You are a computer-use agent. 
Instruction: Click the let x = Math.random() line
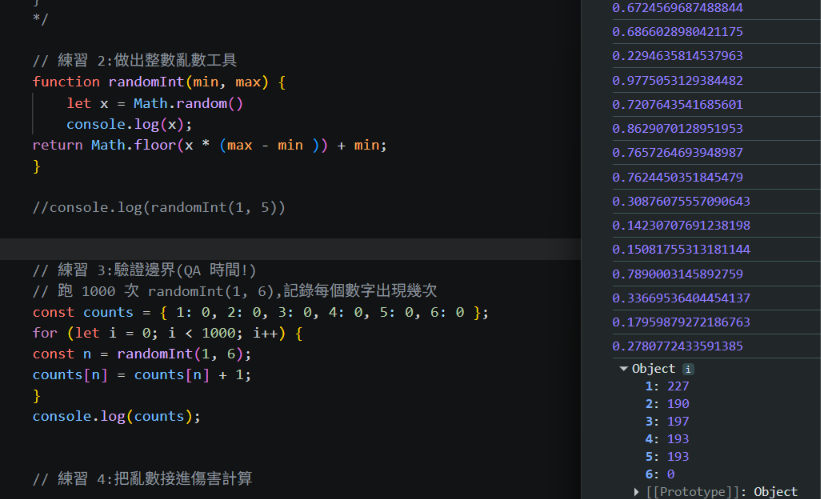154,104
